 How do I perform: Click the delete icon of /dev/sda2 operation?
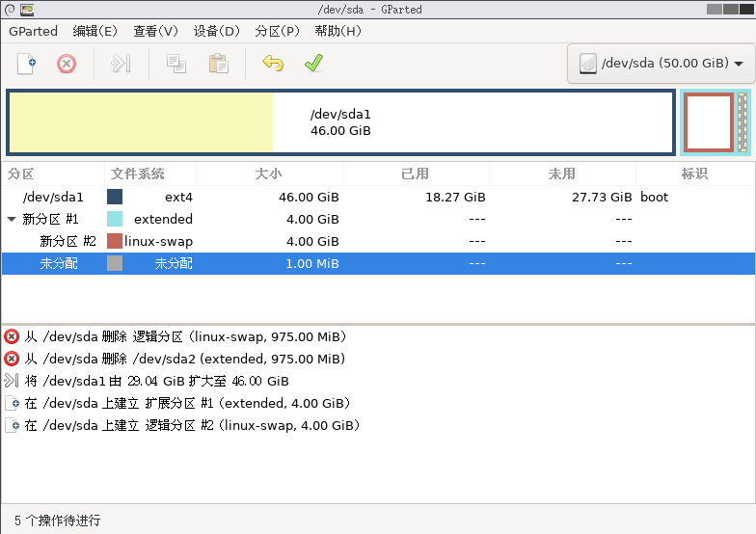coord(12,359)
